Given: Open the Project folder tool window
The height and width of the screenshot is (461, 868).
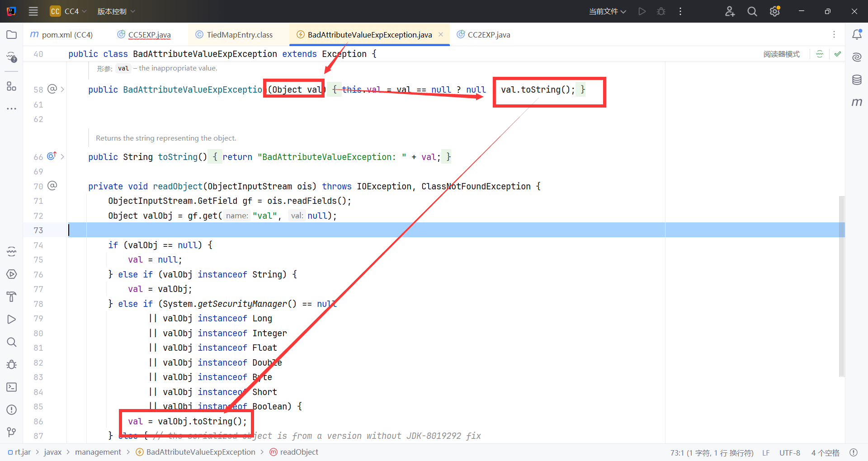Looking at the screenshot, I should pyautogui.click(x=12, y=35).
